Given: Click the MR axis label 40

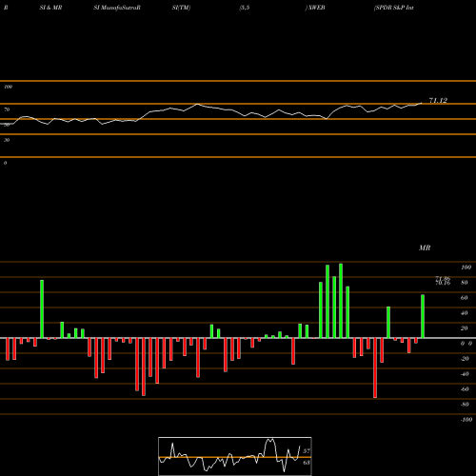Looking at the screenshot, I should (465, 313).
